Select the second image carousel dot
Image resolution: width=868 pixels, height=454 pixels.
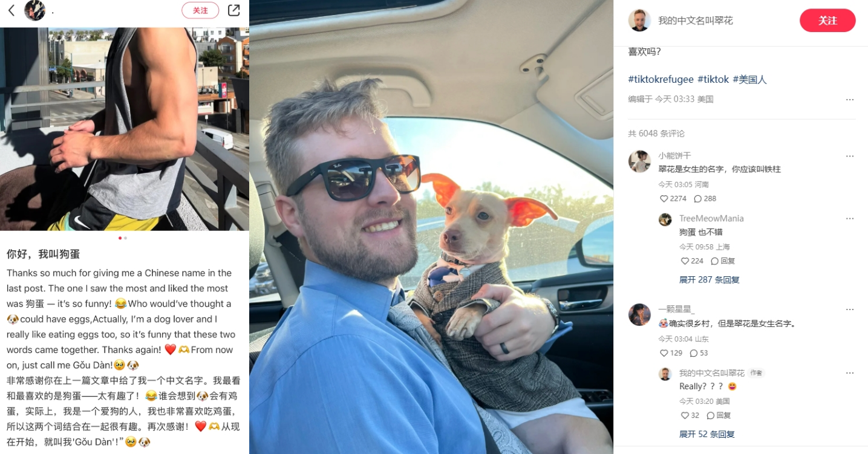(126, 238)
